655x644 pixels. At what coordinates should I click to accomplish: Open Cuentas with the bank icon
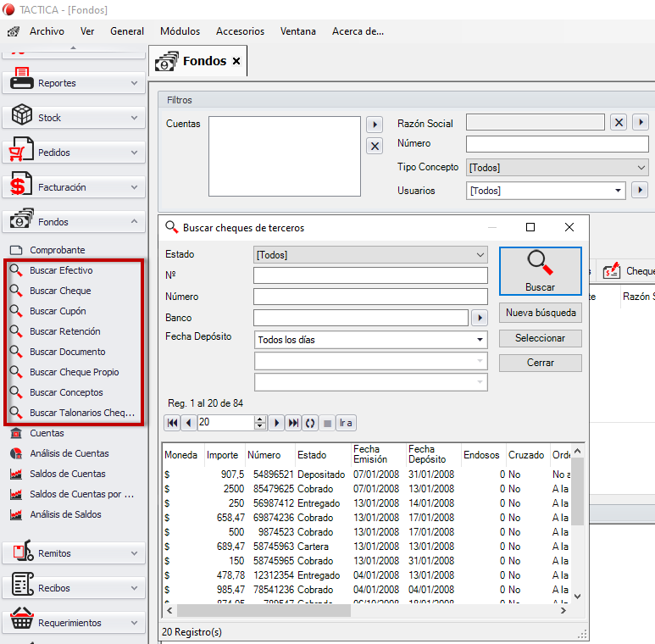click(47, 433)
